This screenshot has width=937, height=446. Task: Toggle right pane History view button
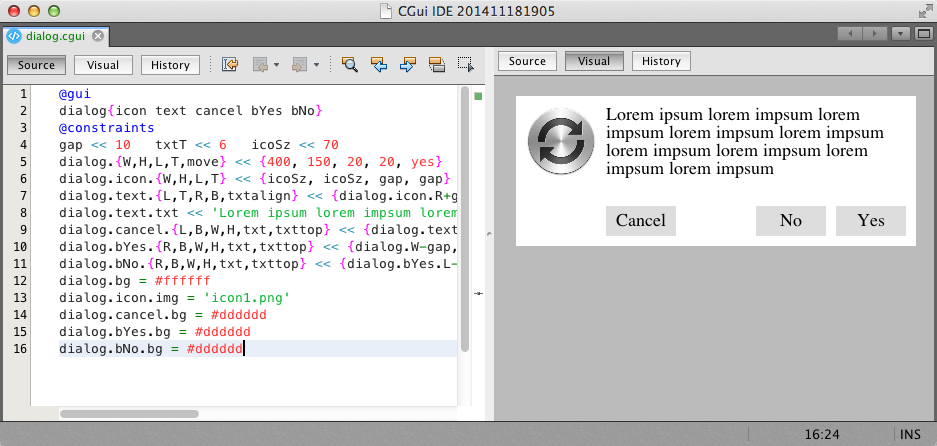(x=661, y=61)
